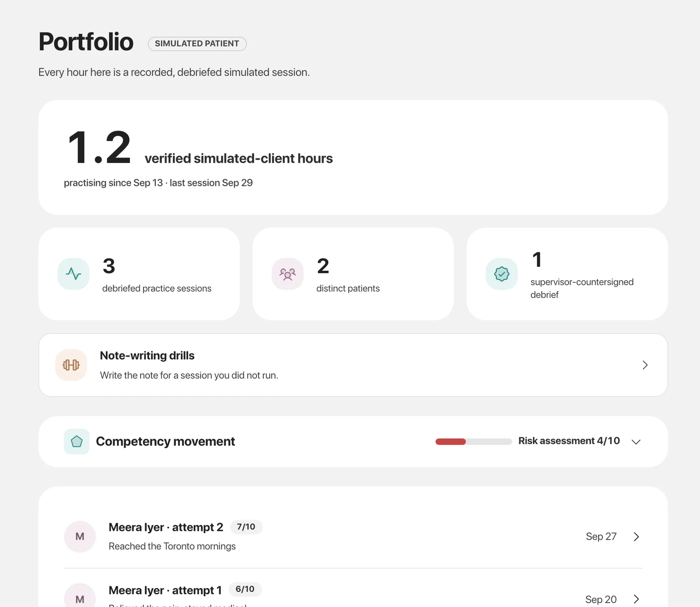Click the Risk assessment 4/10 label
This screenshot has height=607, width=700.
coord(569,441)
